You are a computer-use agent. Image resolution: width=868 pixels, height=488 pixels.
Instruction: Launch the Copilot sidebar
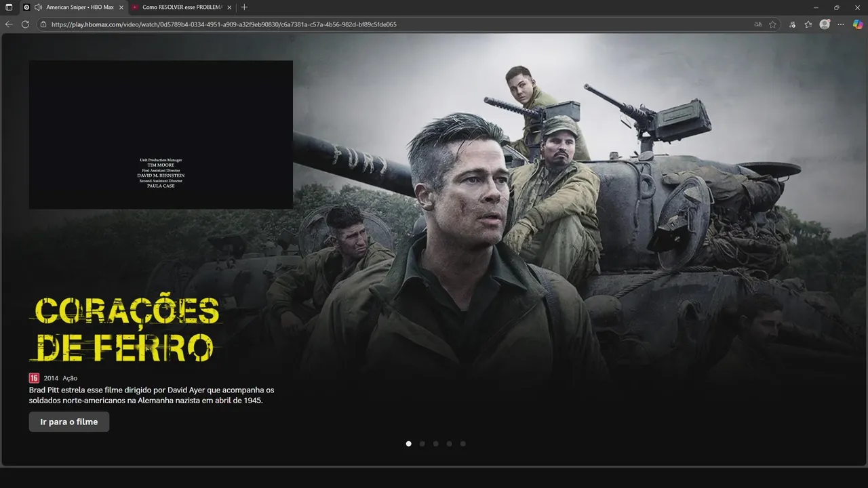coord(858,24)
